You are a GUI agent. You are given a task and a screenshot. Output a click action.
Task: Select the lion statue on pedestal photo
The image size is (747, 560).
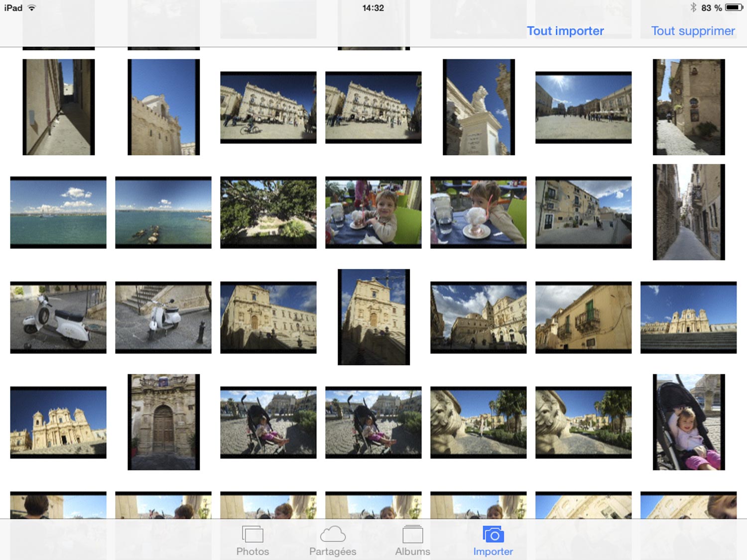[x=479, y=107]
